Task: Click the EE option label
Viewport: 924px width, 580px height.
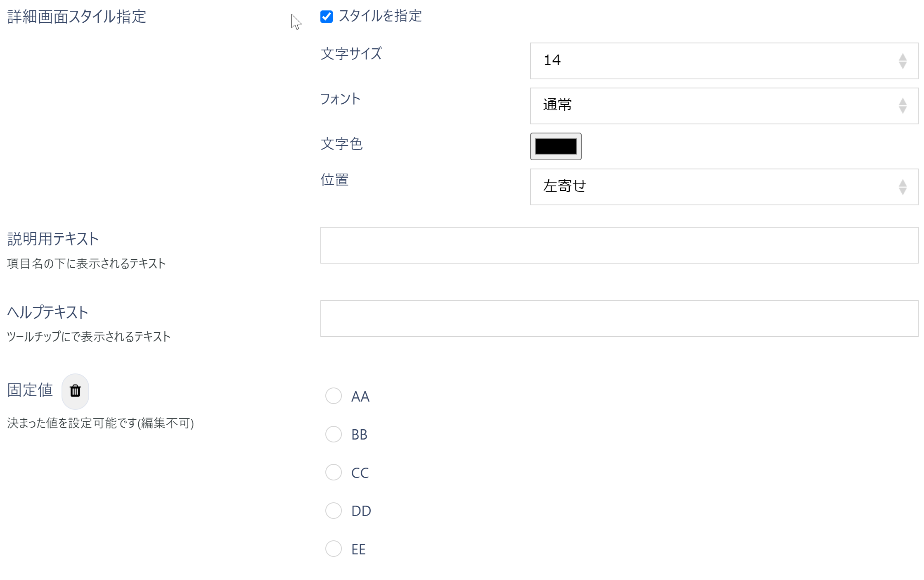Action: (x=358, y=549)
